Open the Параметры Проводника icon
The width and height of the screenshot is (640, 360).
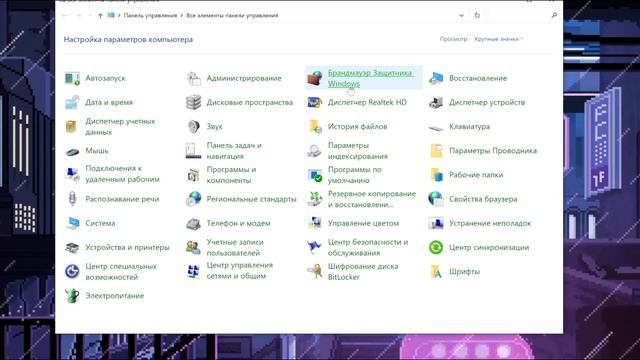(436, 151)
